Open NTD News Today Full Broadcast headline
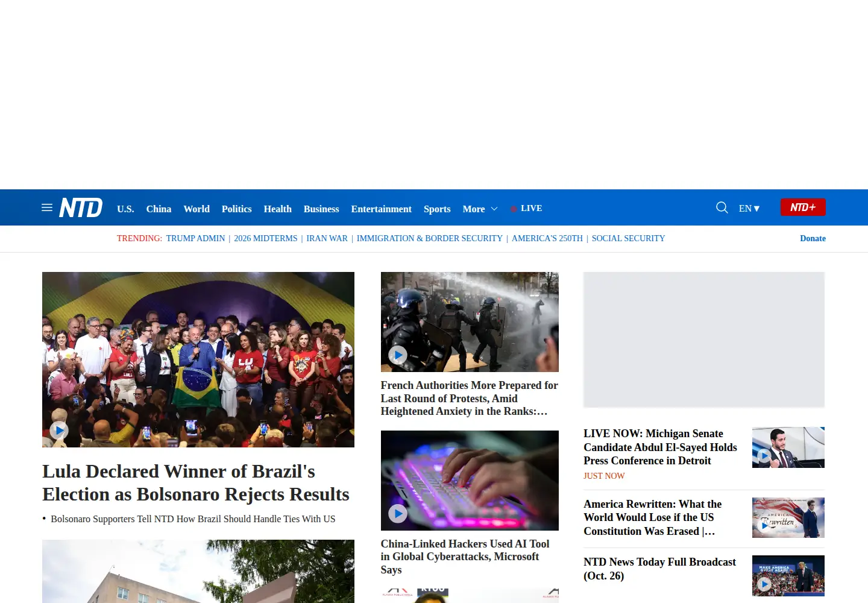The image size is (868, 603). tap(659, 569)
